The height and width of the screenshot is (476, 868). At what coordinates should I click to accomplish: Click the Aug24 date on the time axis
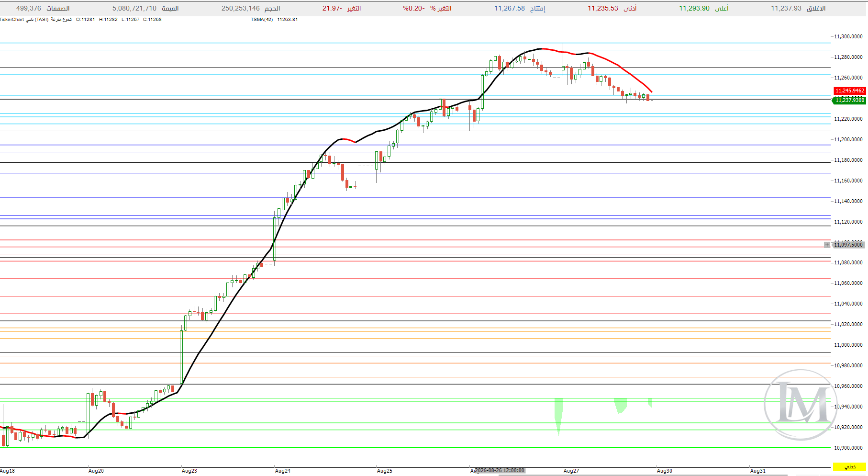(283, 471)
